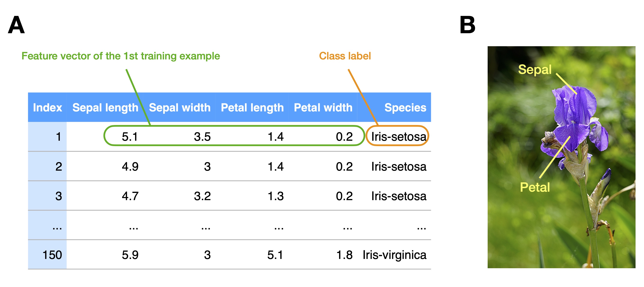This screenshot has height=287, width=644.
Task: Click sepal length value 4.7 in row 3
Action: point(130,196)
